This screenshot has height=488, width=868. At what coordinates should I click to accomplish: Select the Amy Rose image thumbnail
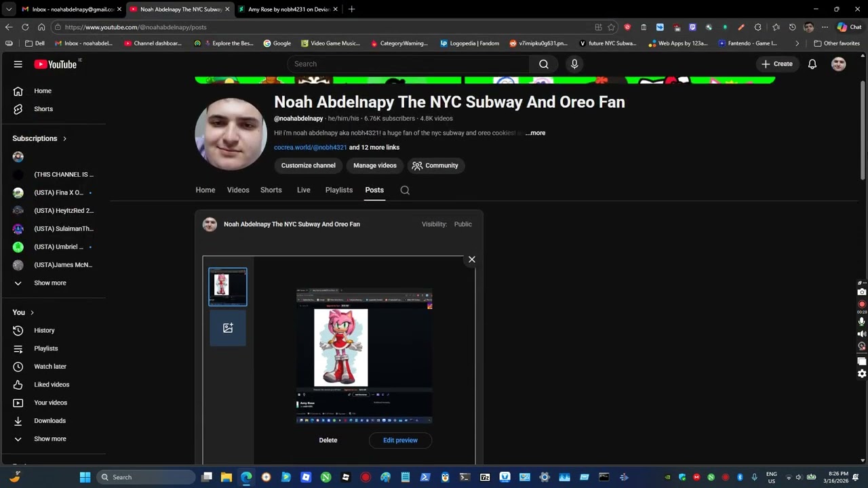click(x=228, y=287)
